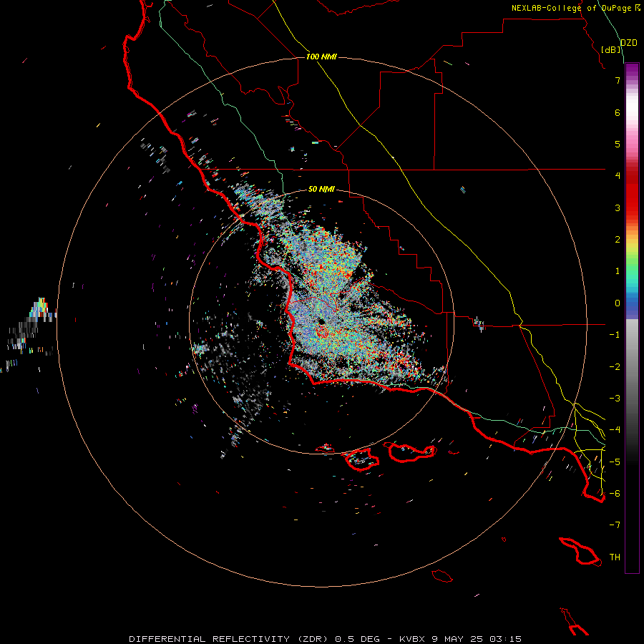Click the 100 NMI range ring label
644x644 pixels.
[321, 57]
